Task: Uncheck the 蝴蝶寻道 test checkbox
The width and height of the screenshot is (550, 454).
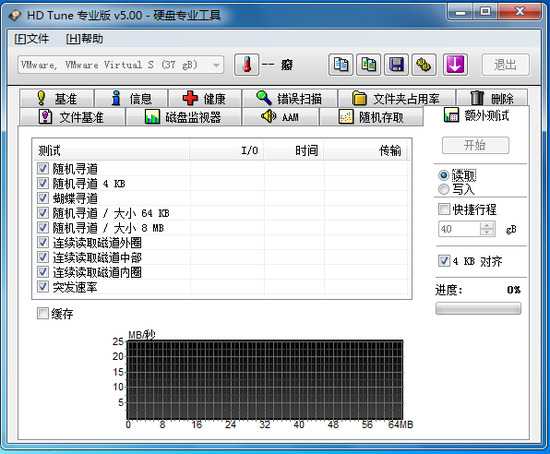Action: click(x=43, y=198)
